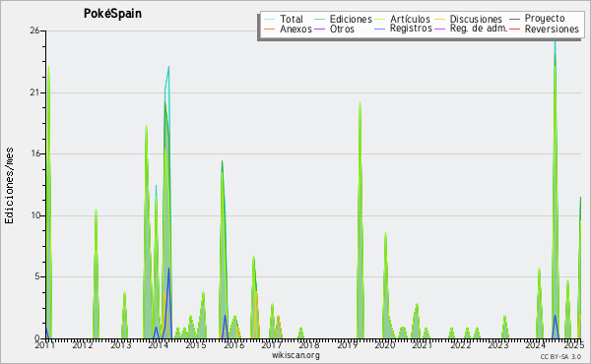Click the wikiscan.org credit text
The image size is (591, 364).
click(x=295, y=355)
